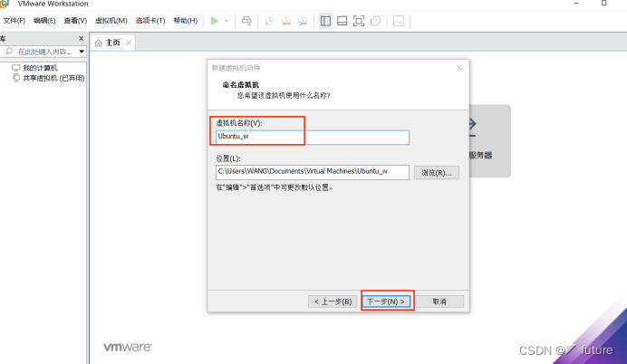627x364 pixels.
Task: Click the full screen mode icon
Action: pyautogui.click(x=359, y=21)
